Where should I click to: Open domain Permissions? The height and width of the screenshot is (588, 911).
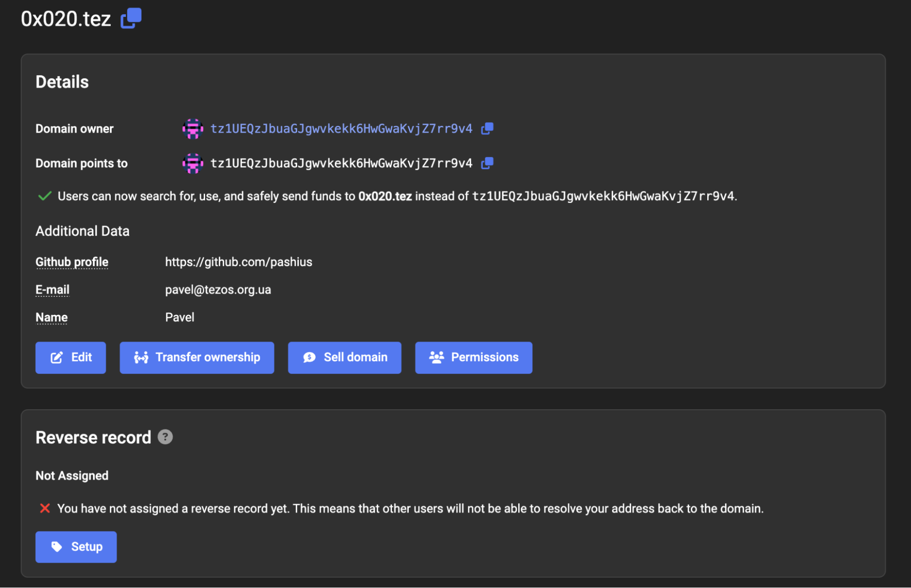[474, 357]
